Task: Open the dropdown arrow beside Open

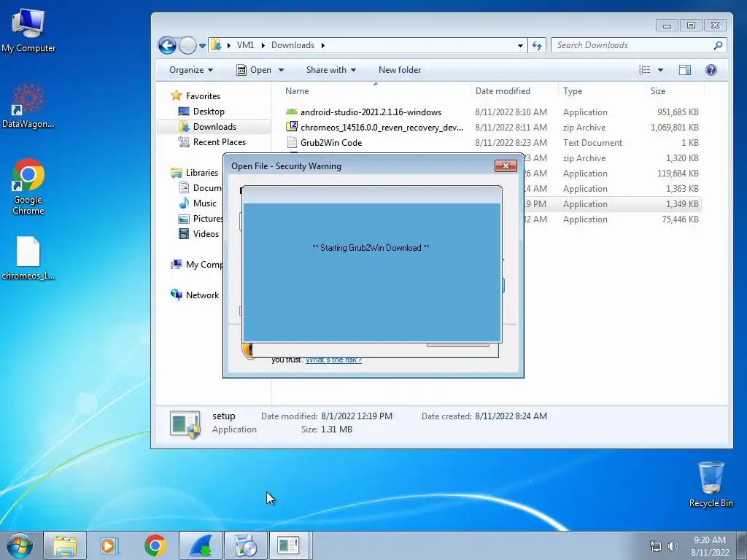Action: (x=281, y=70)
